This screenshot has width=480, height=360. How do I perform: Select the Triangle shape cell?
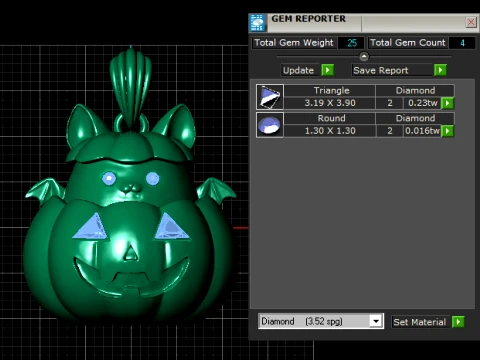pyautogui.click(x=330, y=91)
